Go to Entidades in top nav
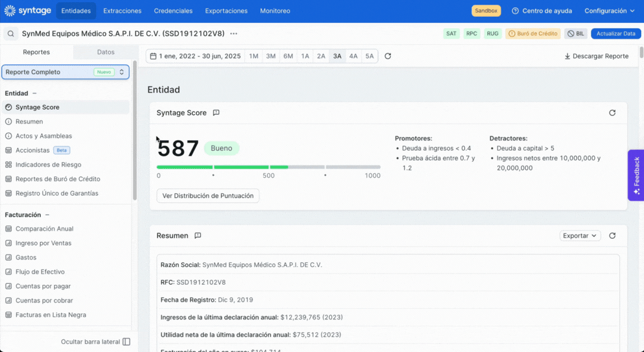The height and width of the screenshot is (352, 644). click(76, 11)
